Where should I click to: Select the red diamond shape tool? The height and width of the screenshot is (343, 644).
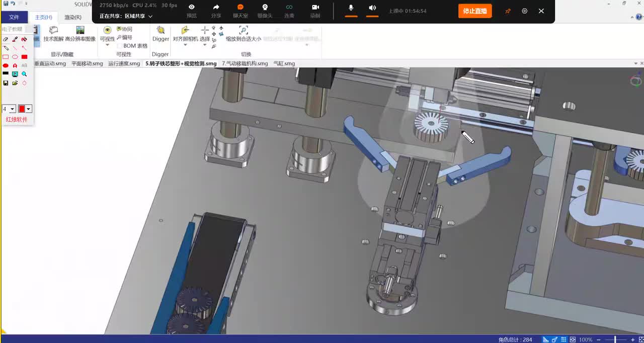(x=24, y=83)
